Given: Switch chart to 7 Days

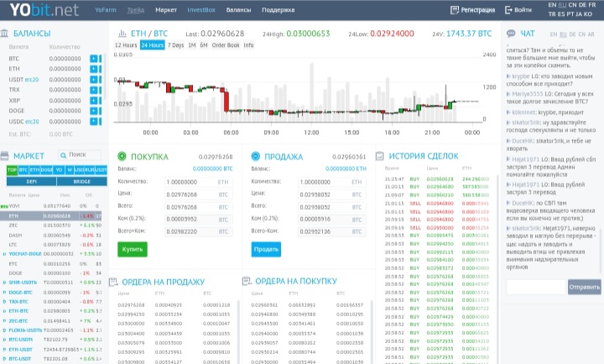Looking at the screenshot, I should point(175,45).
